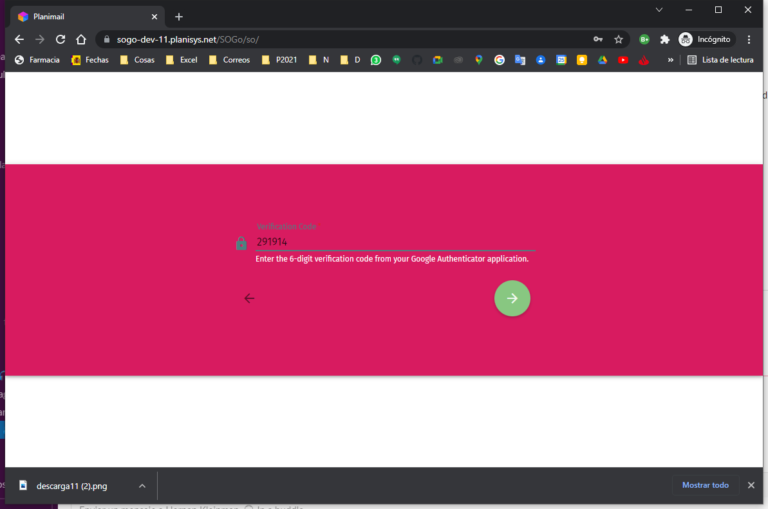768x509 pixels.
Task: Open the saved passwords key icon
Action: (598, 39)
